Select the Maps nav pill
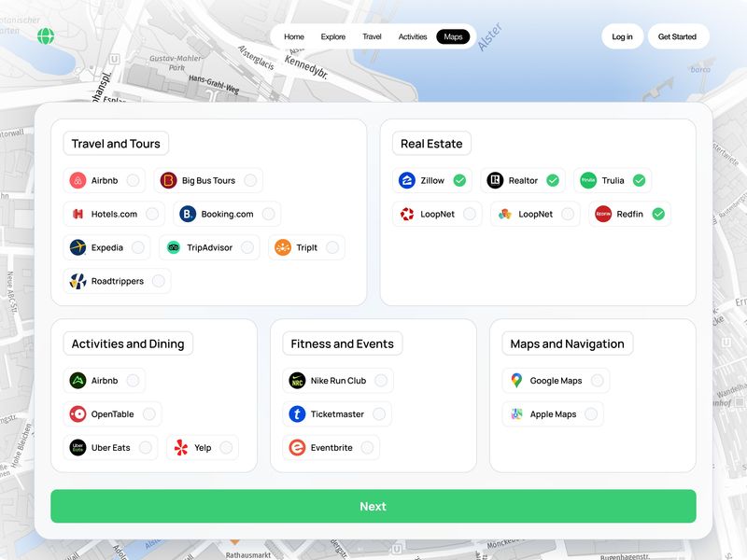Viewport: 747px width, 560px height. (453, 36)
